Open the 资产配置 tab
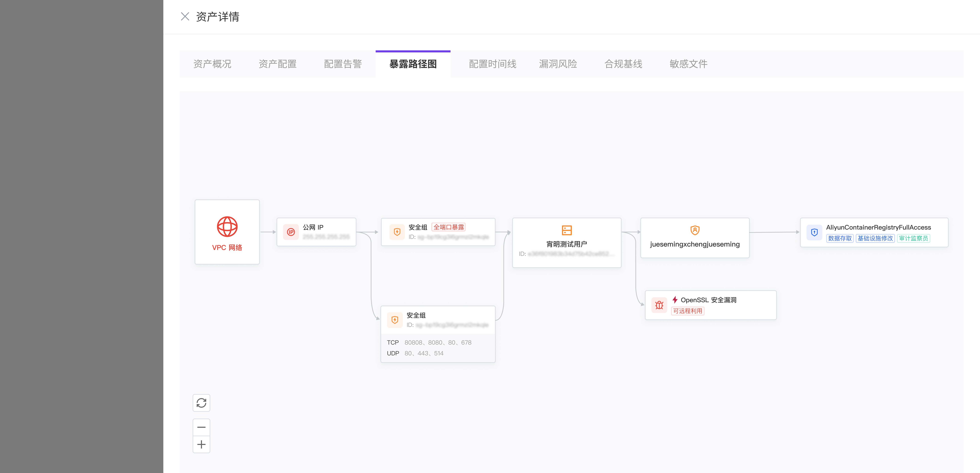This screenshot has height=473, width=980. tap(278, 64)
